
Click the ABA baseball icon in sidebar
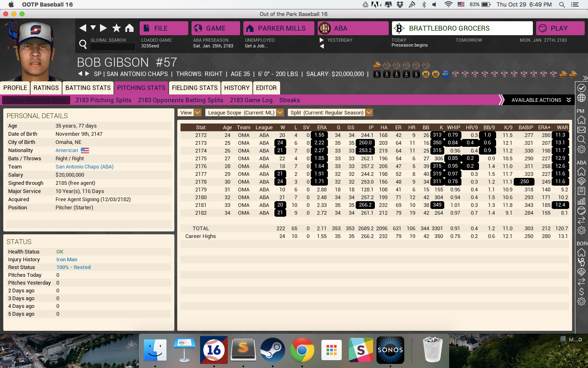(581, 211)
